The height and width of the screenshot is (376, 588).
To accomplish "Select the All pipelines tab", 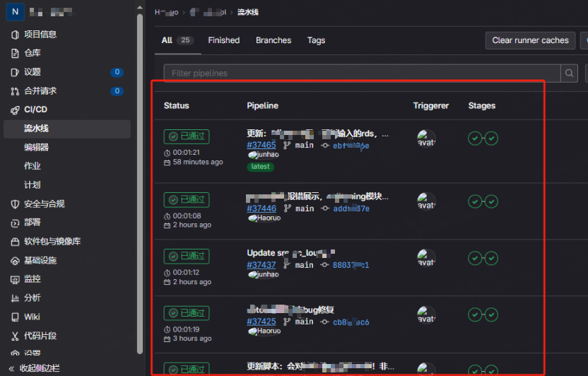I will [178, 40].
